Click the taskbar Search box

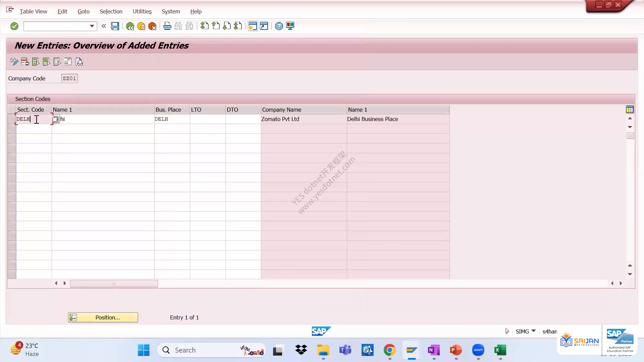tap(212, 350)
